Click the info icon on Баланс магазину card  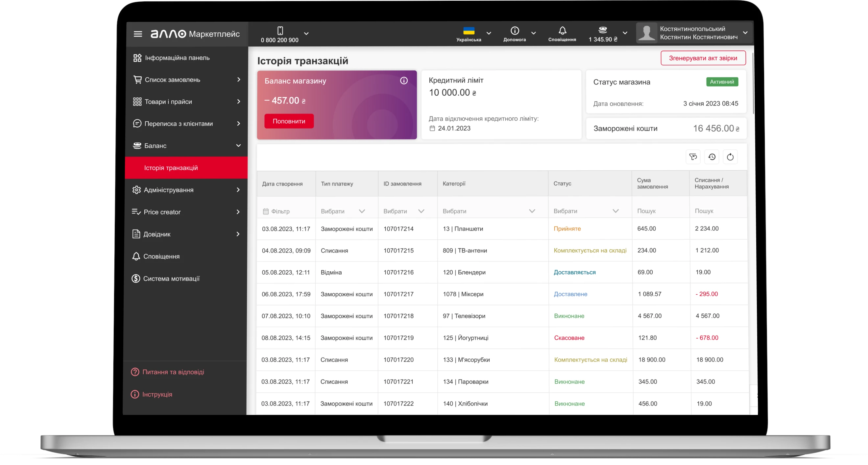[x=404, y=81]
